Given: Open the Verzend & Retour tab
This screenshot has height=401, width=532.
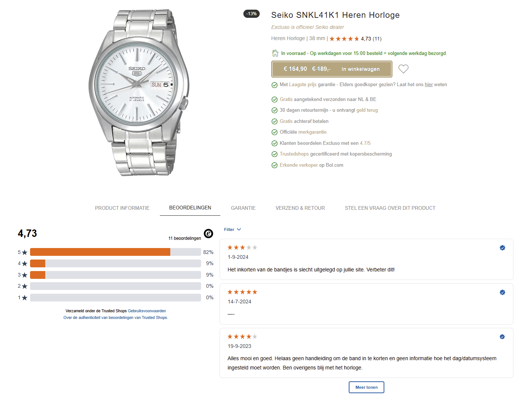Looking at the screenshot, I should point(300,208).
